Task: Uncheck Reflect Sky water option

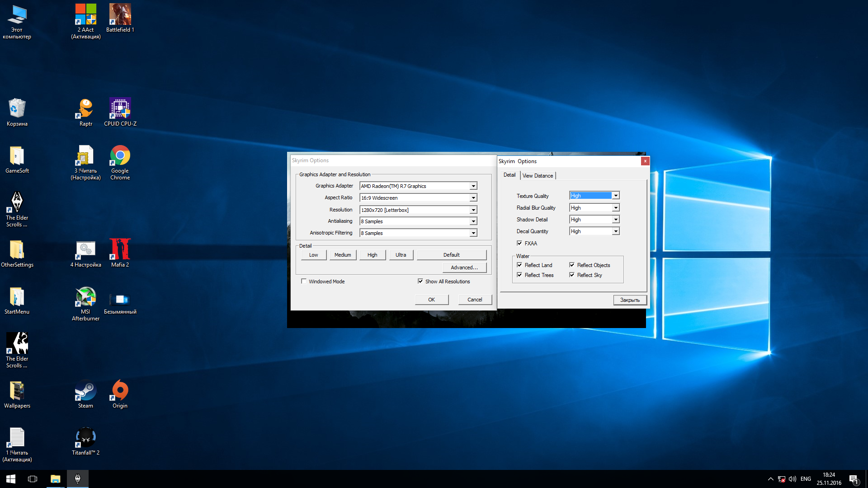Action: (x=586, y=275)
